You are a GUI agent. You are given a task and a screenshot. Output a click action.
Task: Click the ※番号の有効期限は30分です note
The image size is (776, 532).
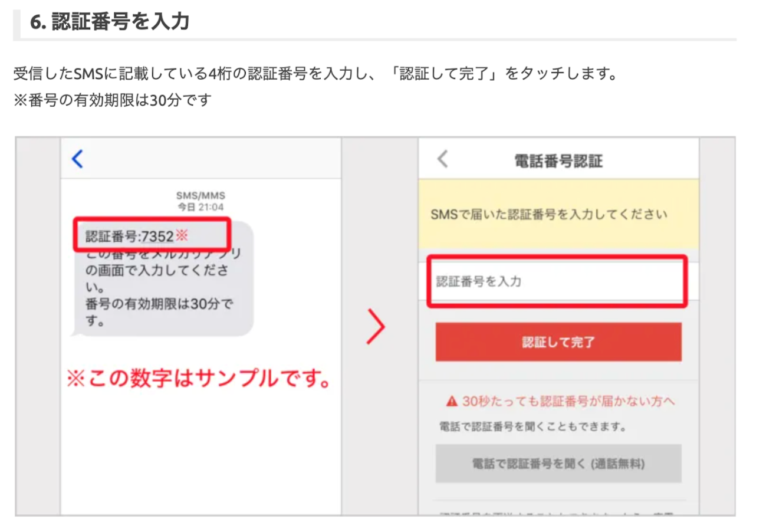tap(113, 100)
